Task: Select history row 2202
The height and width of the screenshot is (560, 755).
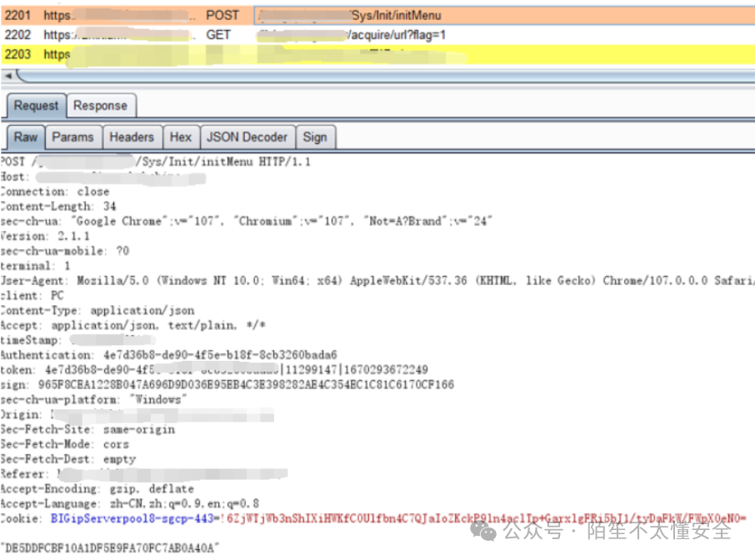Action: [x=377, y=35]
